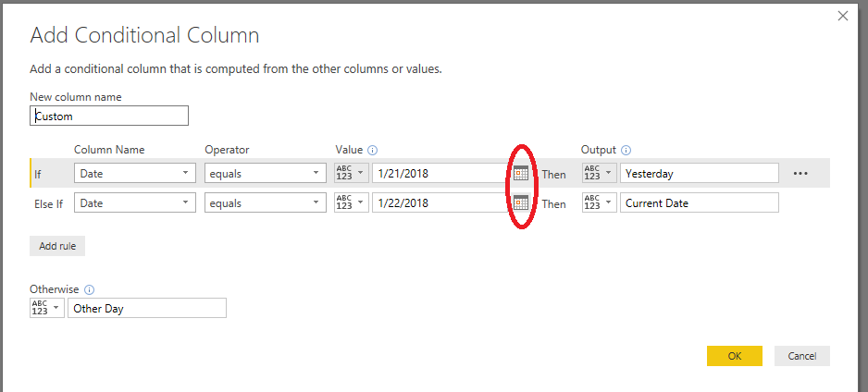Expand Column Name dropdown in If row
This screenshot has height=392, width=868.
pos(134,173)
